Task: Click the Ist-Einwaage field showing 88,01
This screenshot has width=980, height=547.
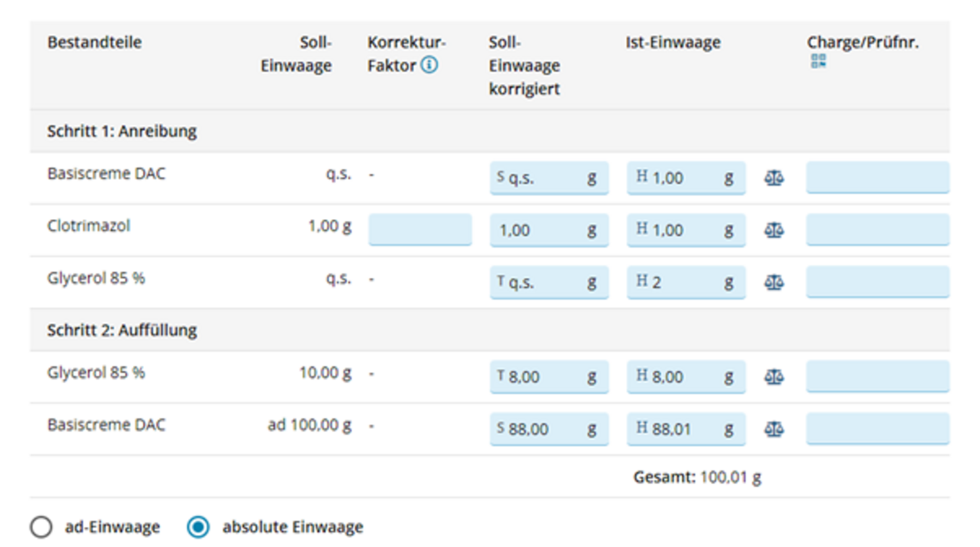Action: [685, 429]
